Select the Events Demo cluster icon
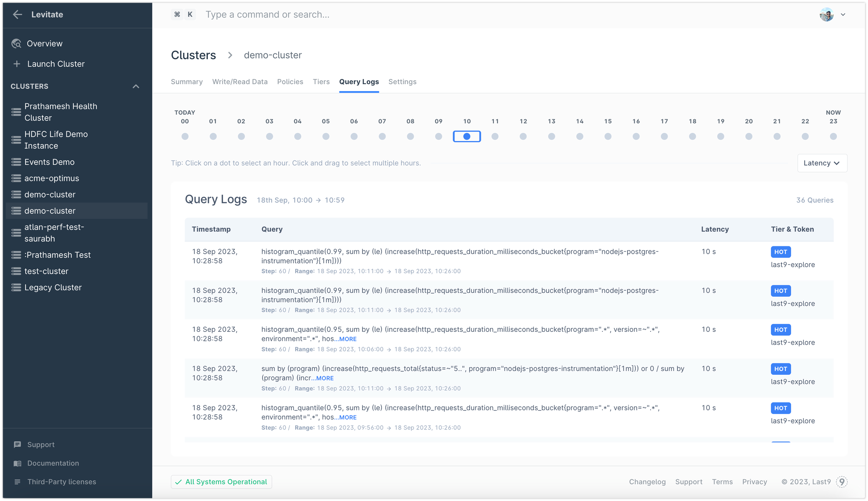 tap(16, 162)
